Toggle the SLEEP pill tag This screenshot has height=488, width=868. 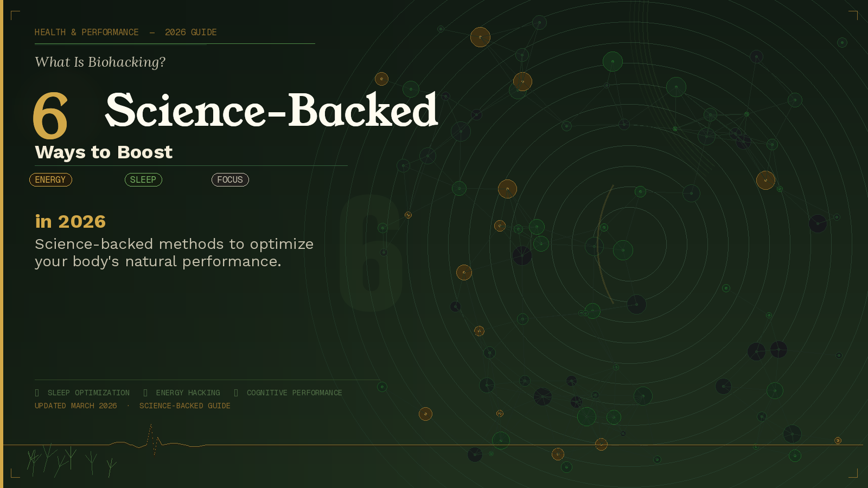143,179
